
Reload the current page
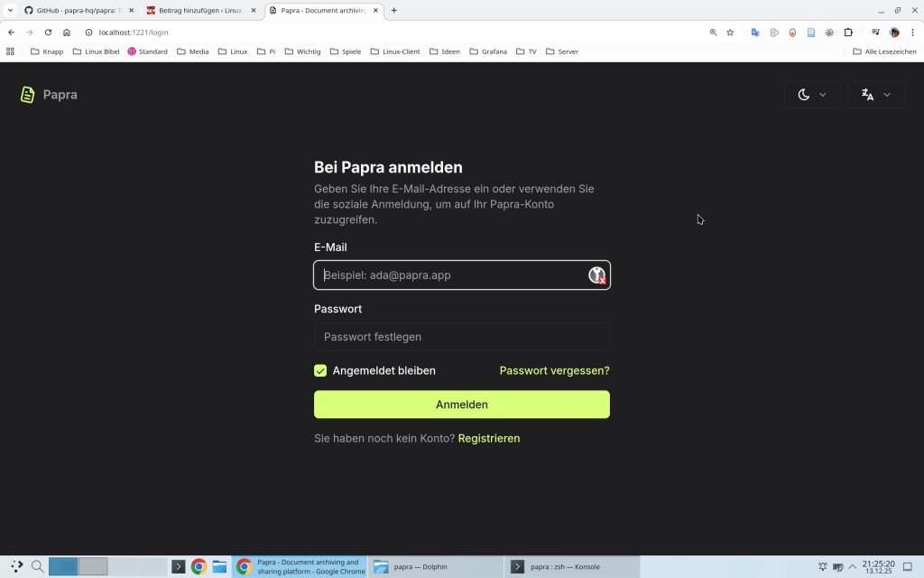pos(48,33)
